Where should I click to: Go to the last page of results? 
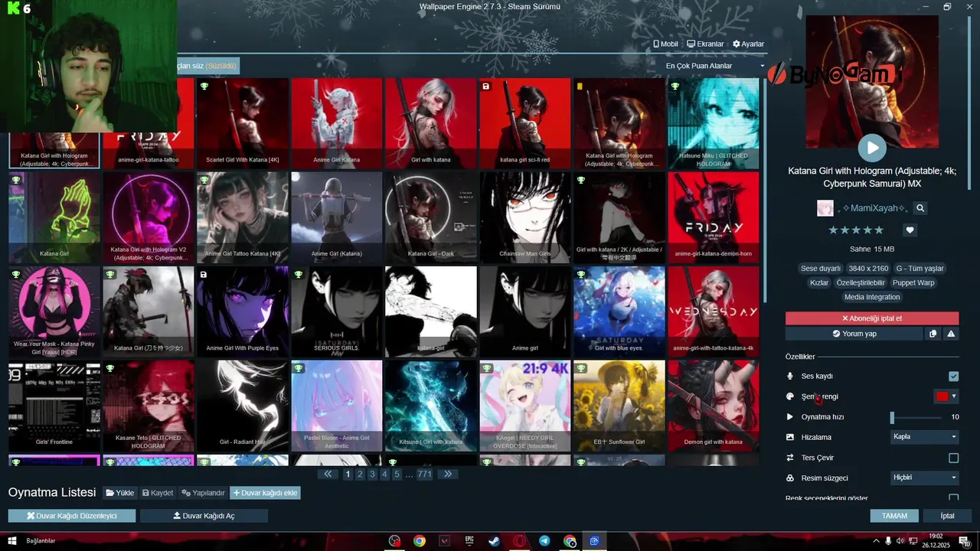point(448,474)
